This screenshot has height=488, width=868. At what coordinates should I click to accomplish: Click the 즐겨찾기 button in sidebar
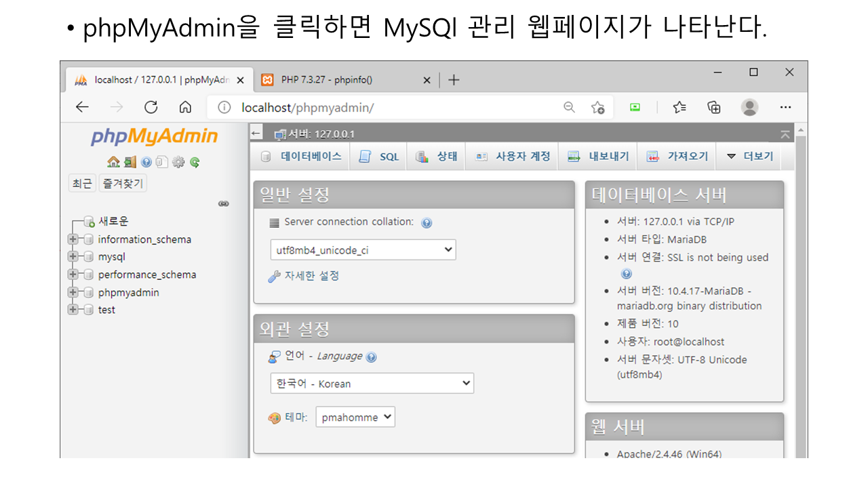(x=123, y=184)
